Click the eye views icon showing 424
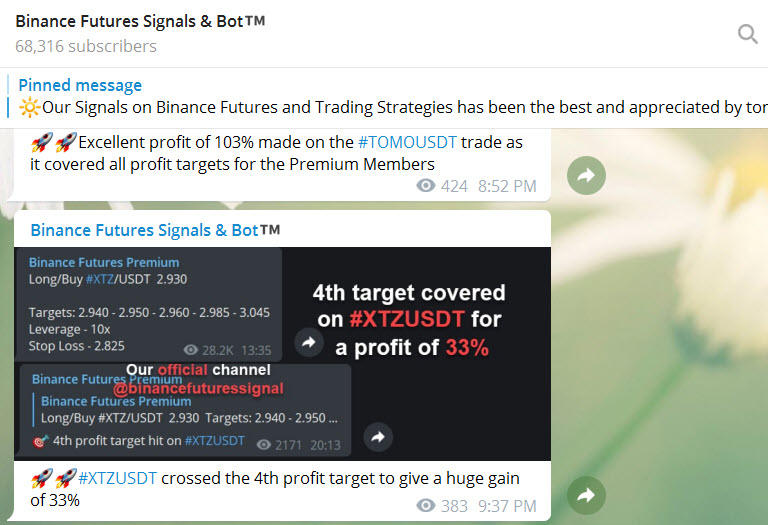This screenshot has height=525, width=768. [426, 186]
